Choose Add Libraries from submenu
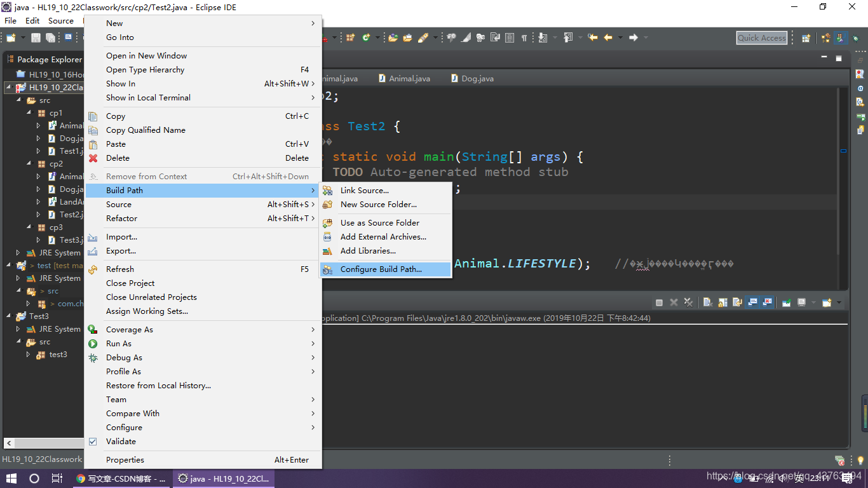The width and height of the screenshot is (868, 488). pyautogui.click(x=386, y=251)
